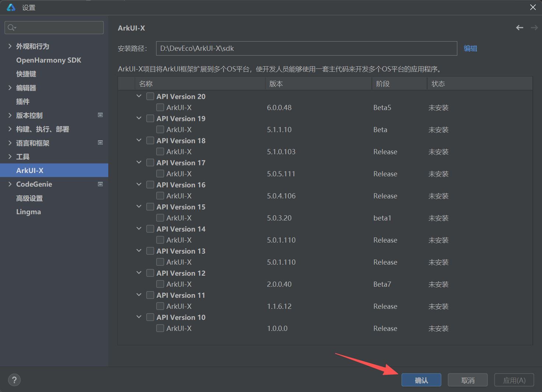This screenshot has width=542, height=392.
Task: Collapse the API Version 11 row
Action: (x=139, y=295)
